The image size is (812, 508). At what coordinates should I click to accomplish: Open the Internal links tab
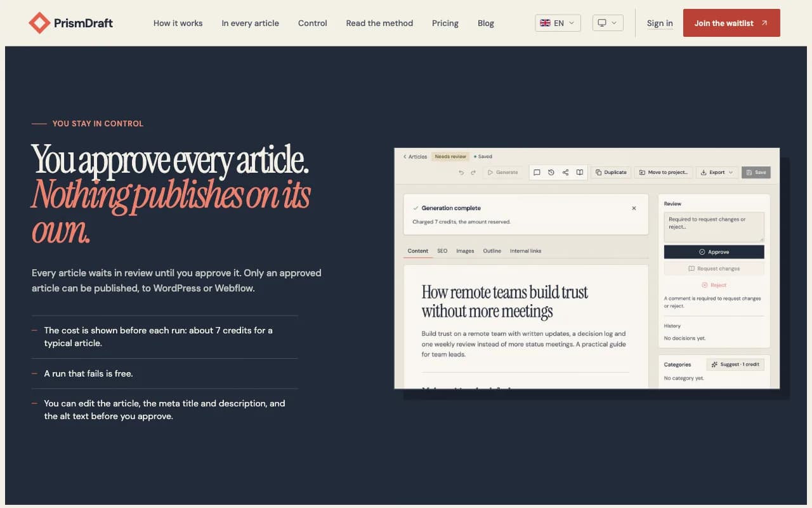(526, 251)
